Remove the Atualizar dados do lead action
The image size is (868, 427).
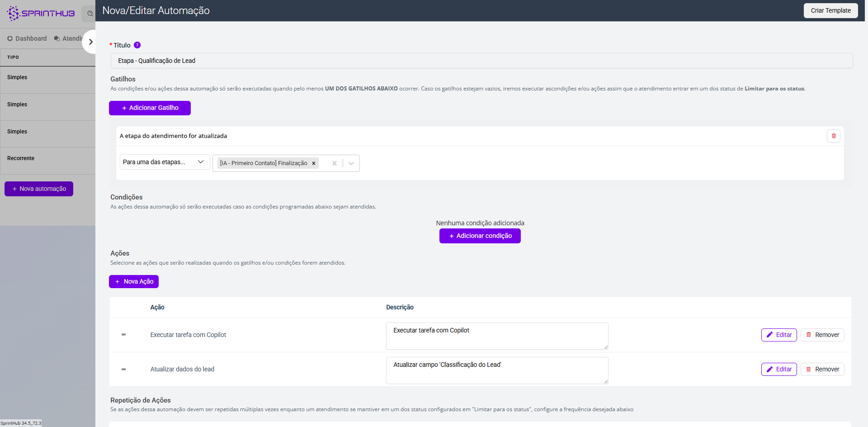click(822, 370)
